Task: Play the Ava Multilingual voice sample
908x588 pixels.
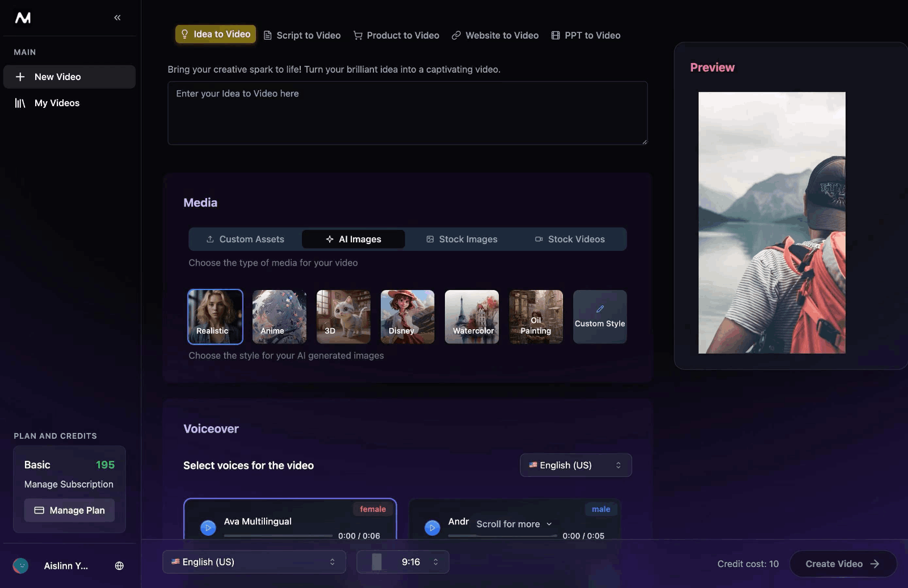Action: [208, 528]
